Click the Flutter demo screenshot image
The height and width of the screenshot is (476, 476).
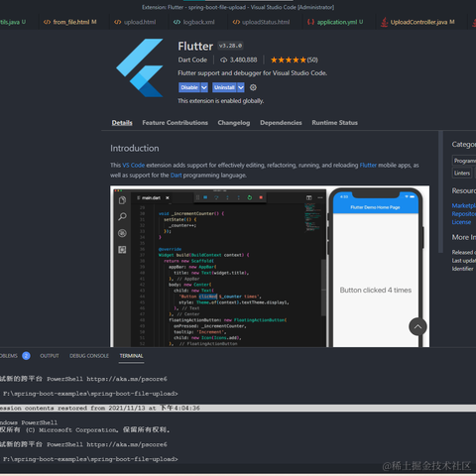(x=270, y=266)
